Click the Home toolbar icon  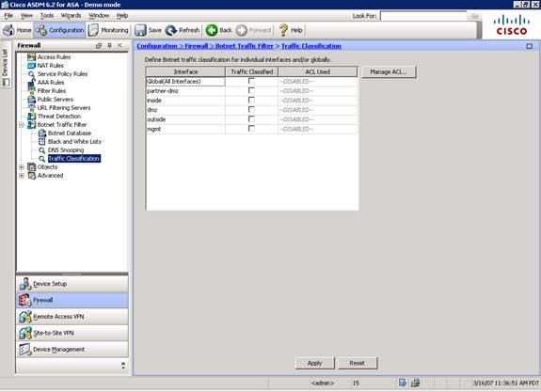coord(8,30)
